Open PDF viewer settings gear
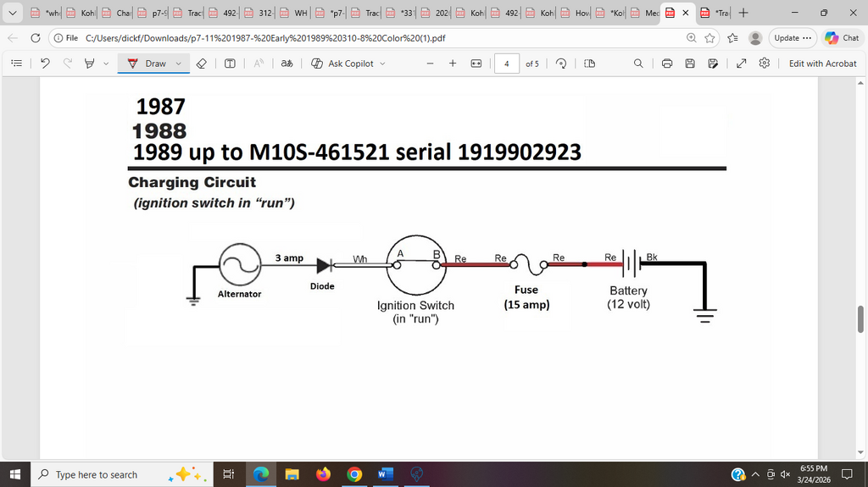 (765, 64)
